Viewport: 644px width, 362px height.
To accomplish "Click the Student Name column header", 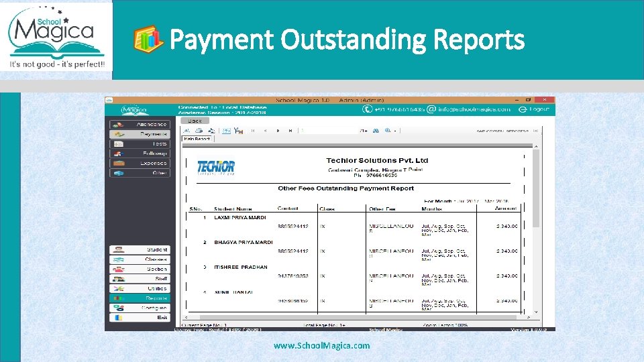I will [233, 209].
